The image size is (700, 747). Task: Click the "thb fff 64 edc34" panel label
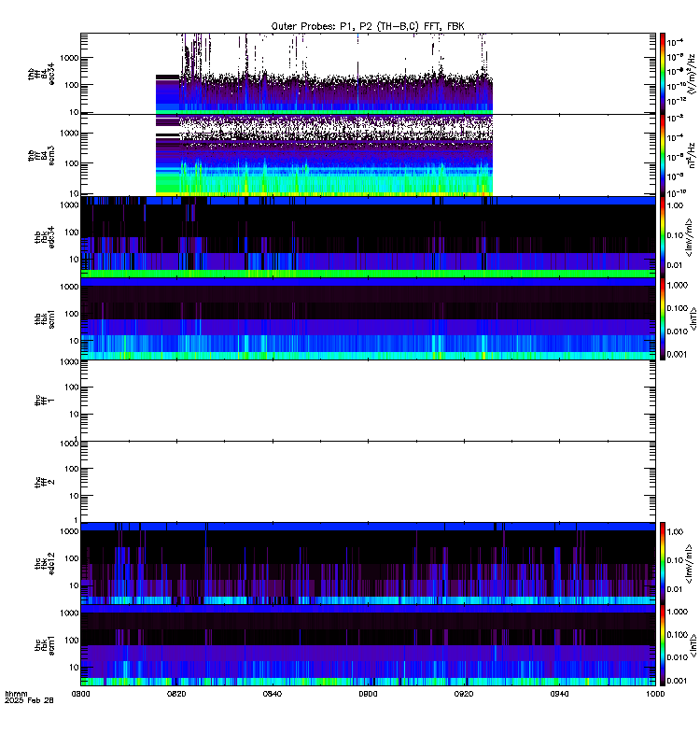tap(41, 74)
